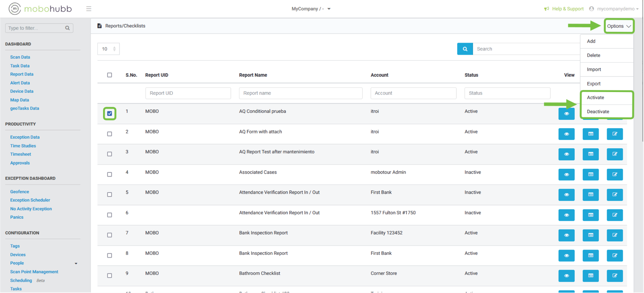Go to Scan Point Management
Image resolution: width=644 pixels, height=293 pixels.
[x=34, y=272]
